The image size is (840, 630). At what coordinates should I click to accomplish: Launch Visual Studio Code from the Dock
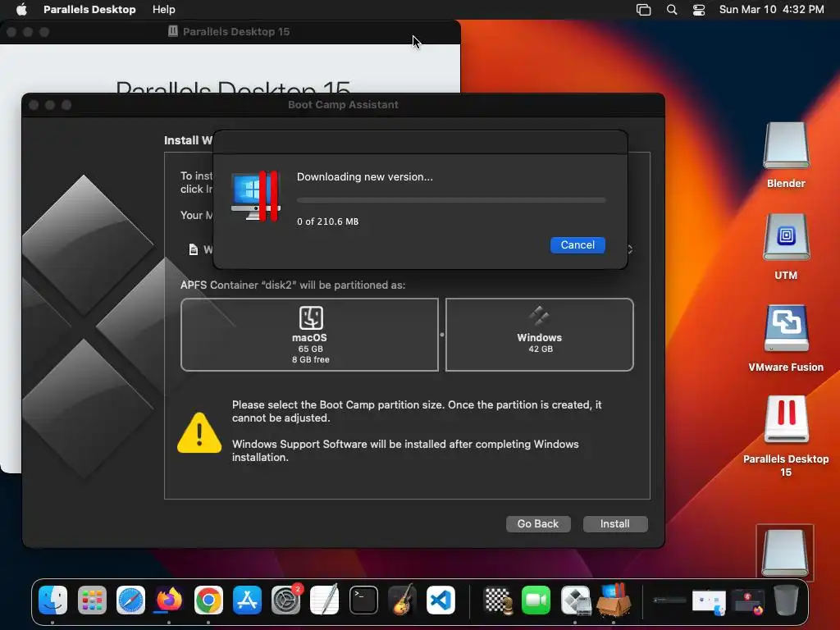pyautogui.click(x=441, y=600)
